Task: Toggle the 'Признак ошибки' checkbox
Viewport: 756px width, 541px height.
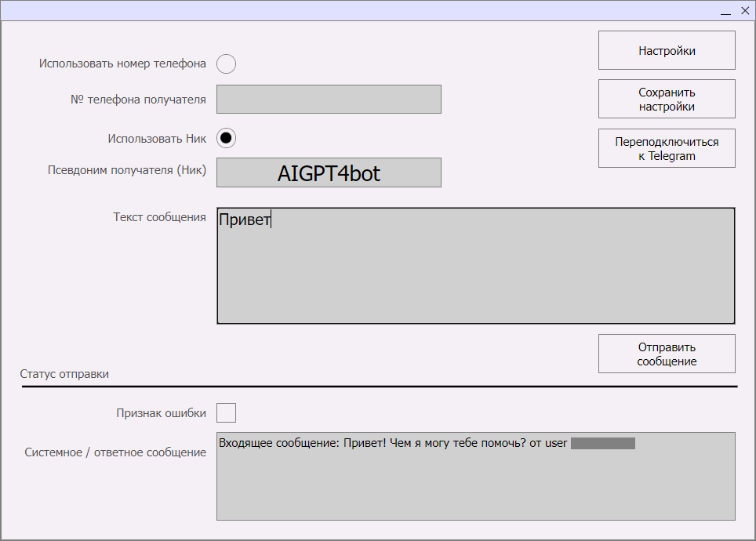Action: pyautogui.click(x=226, y=412)
